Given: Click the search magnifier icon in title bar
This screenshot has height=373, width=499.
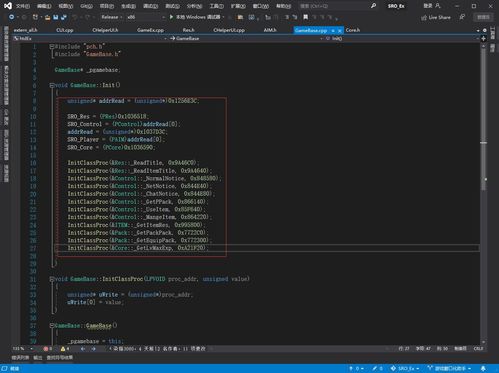Looking at the screenshot, I should tap(373, 6).
